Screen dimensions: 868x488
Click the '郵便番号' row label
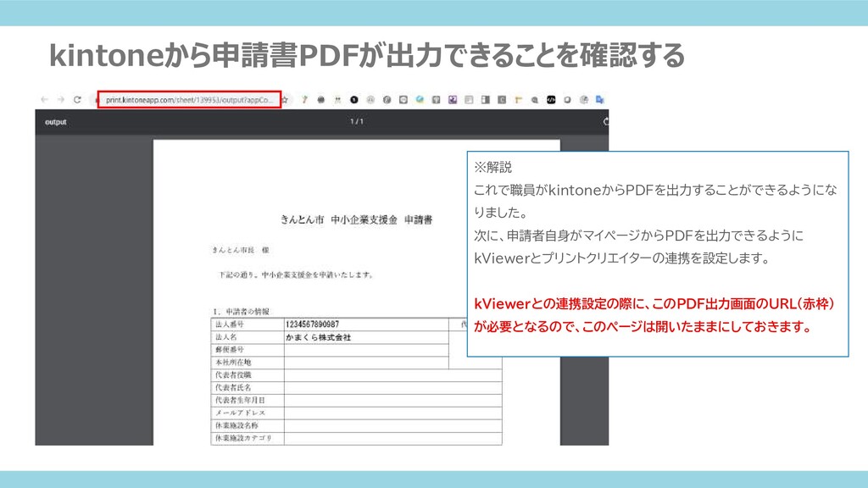(230, 350)
